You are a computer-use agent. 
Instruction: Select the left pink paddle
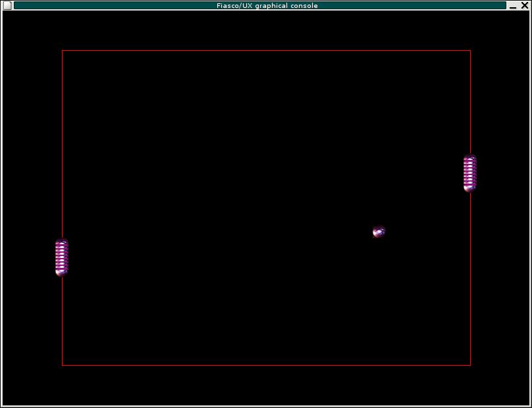point(62,257)
